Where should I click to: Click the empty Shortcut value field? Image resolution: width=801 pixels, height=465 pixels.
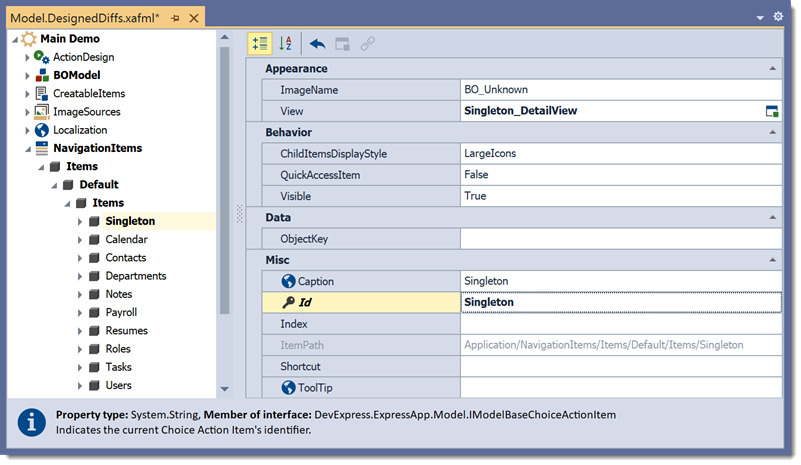tap(621, 366)
